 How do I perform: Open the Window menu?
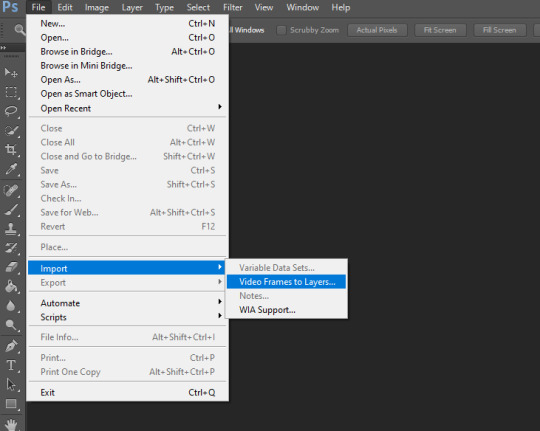tap(303, 7)
